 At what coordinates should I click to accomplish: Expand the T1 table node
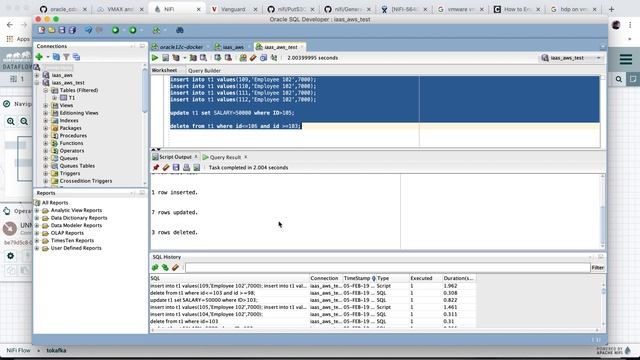tap(54, 98)
